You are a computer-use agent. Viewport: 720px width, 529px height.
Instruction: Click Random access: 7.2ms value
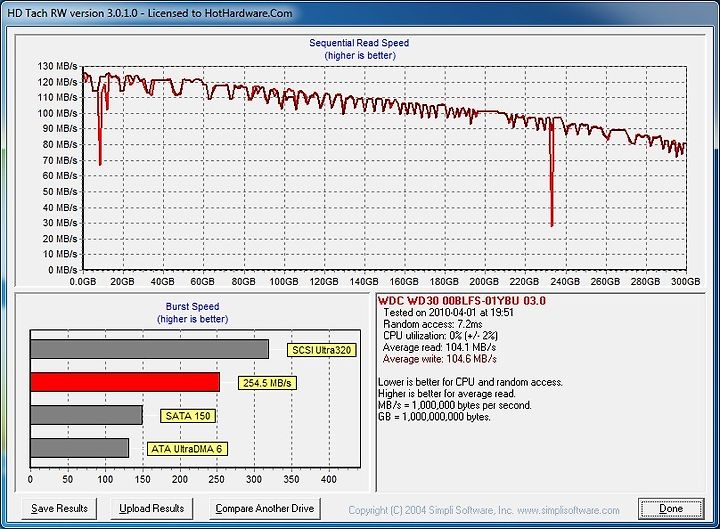[x=433, y=324]
